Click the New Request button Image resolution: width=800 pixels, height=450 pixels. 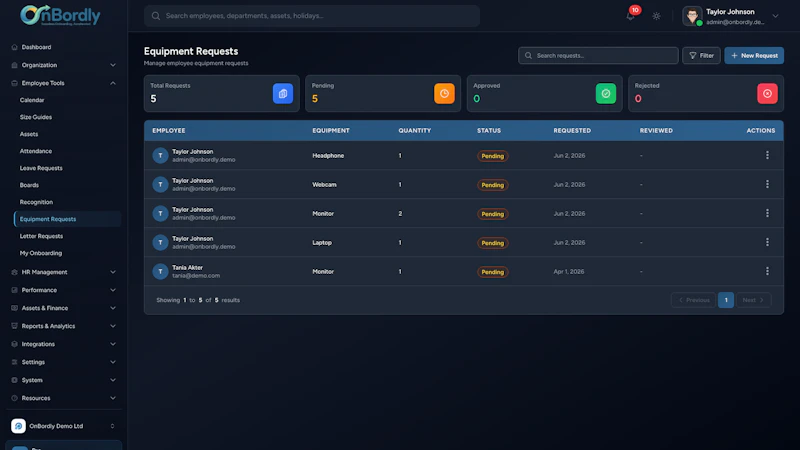point(754,56)
